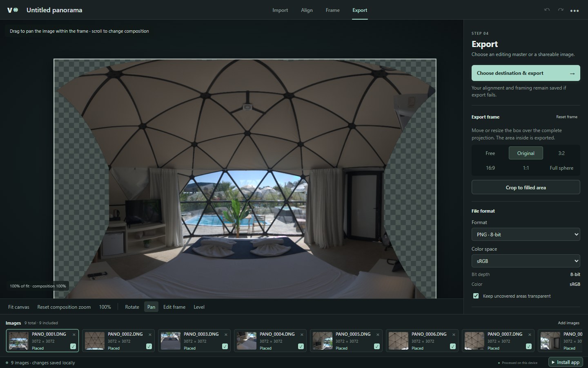This screenshot has height=368, width=588.
Task: Remove PANO_0007.DNG with its X icon
Action: pyautogui.click(x=530, y=334)
